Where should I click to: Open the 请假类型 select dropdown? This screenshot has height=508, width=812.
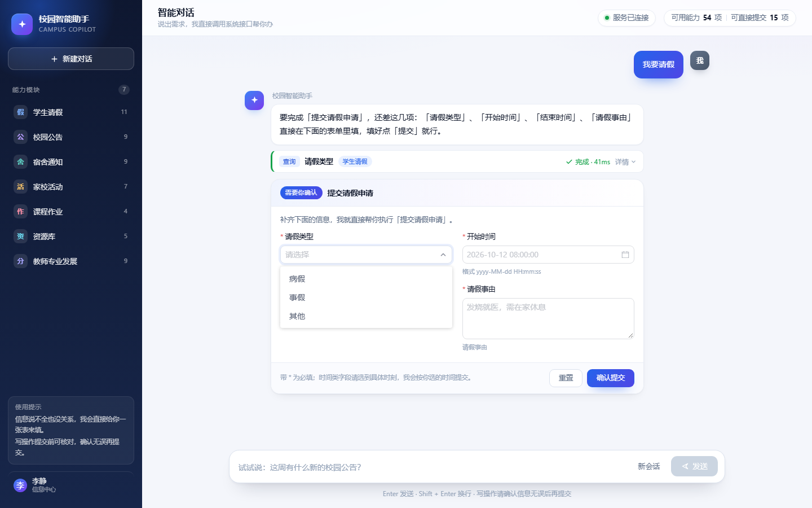click(x=366, y=255)
